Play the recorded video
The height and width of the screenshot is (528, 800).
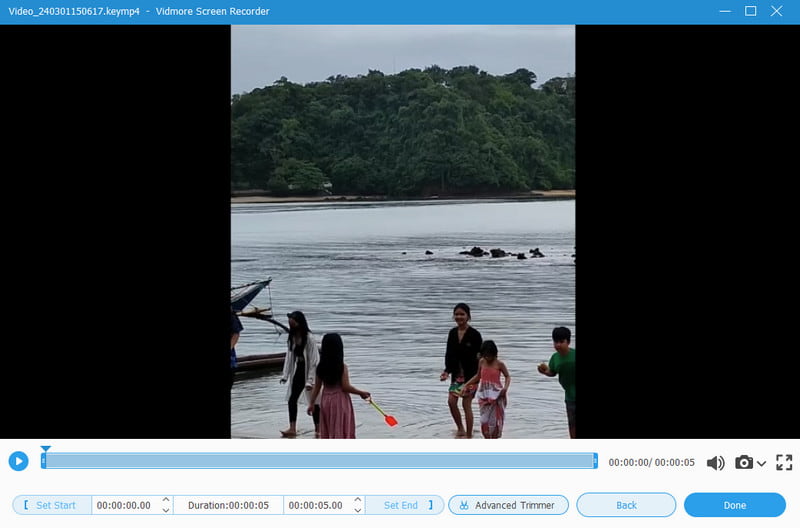point(18,461)
